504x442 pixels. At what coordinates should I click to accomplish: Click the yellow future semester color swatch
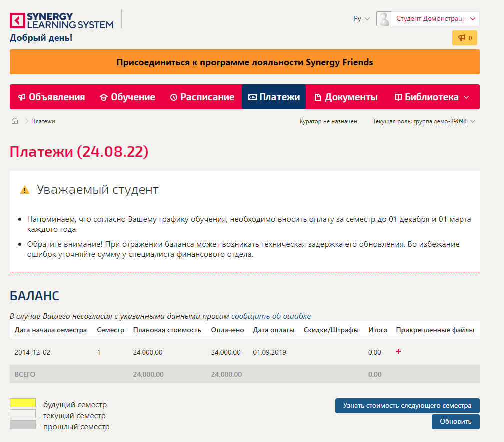(x=23, y=403)
